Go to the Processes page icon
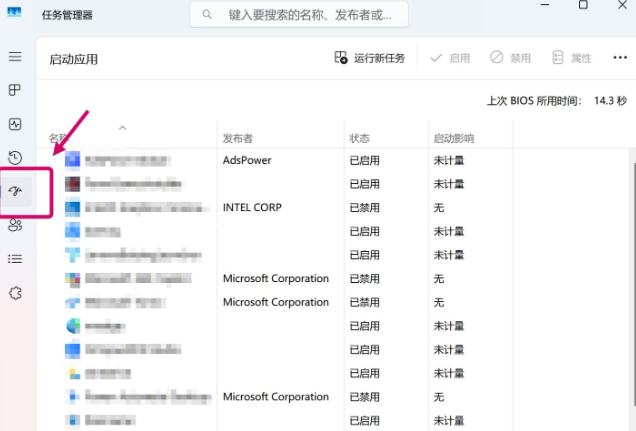Image resolution: width=636 pixels, height=431 pixels. (x=15, y=91)
